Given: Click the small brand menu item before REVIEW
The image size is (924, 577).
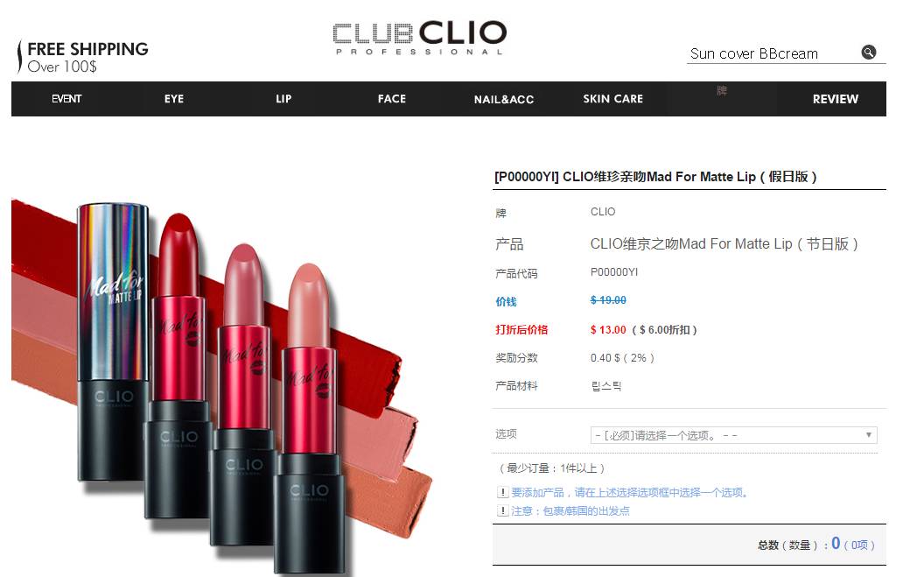Looking at the screenshot, I should pos(722,91).
